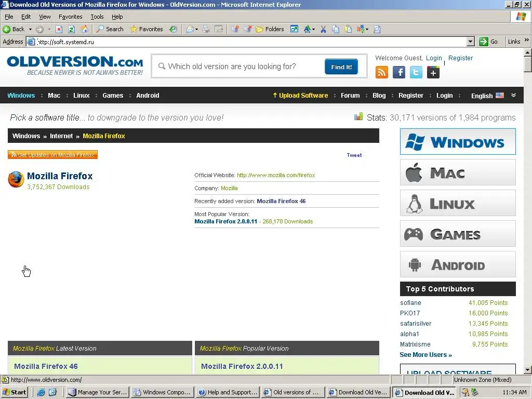Open the RSS feed icon
The image size is (532, 399).
point(382,72)
